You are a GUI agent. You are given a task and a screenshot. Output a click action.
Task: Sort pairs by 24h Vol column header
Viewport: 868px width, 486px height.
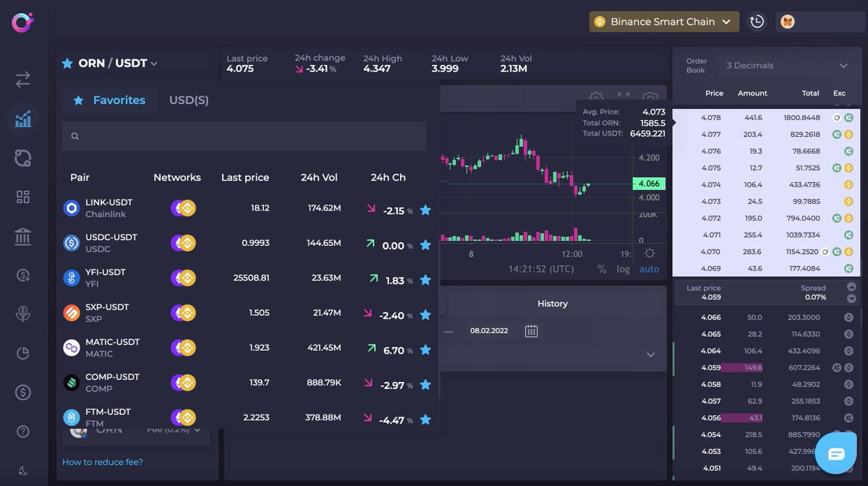[x=320, y=177]
